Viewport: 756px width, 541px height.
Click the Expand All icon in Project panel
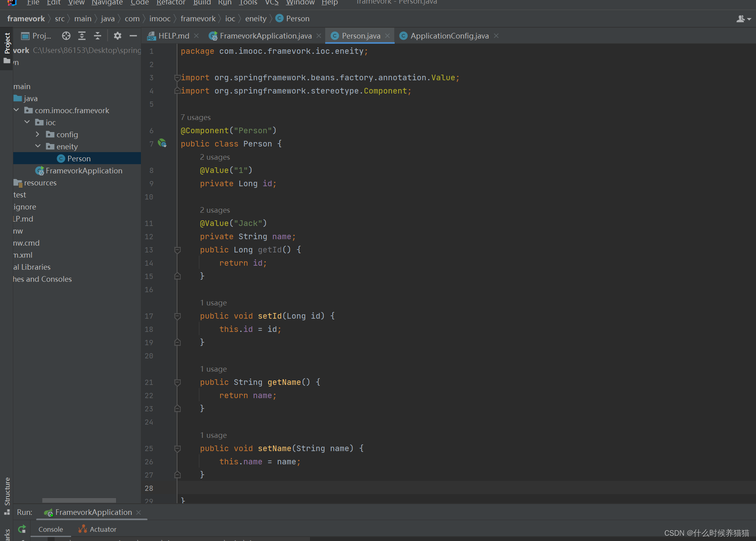(82, 36)
